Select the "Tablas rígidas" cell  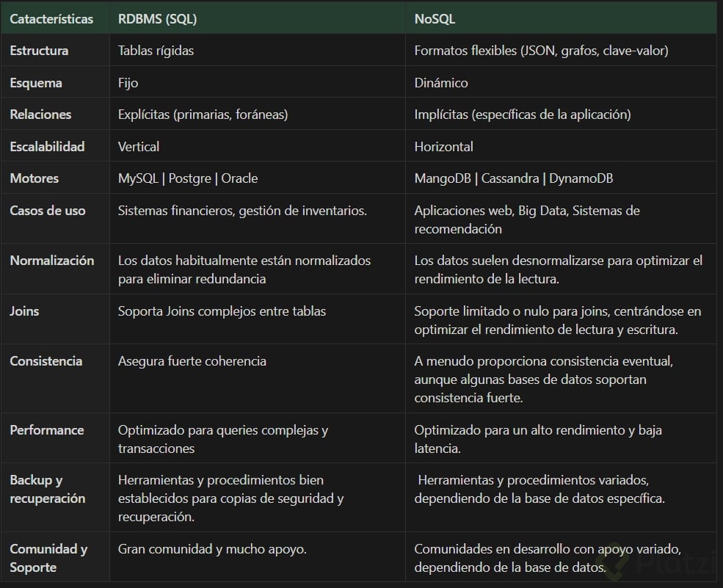coord(156,51)
